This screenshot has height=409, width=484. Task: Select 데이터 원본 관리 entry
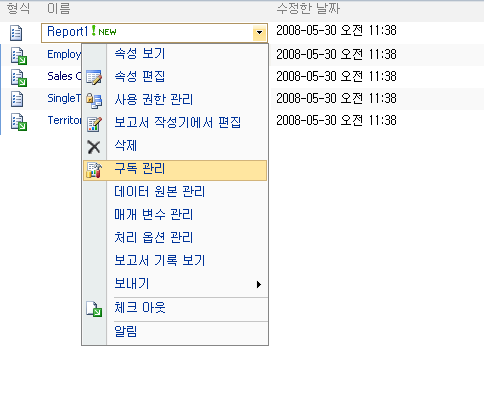(175, 192)
